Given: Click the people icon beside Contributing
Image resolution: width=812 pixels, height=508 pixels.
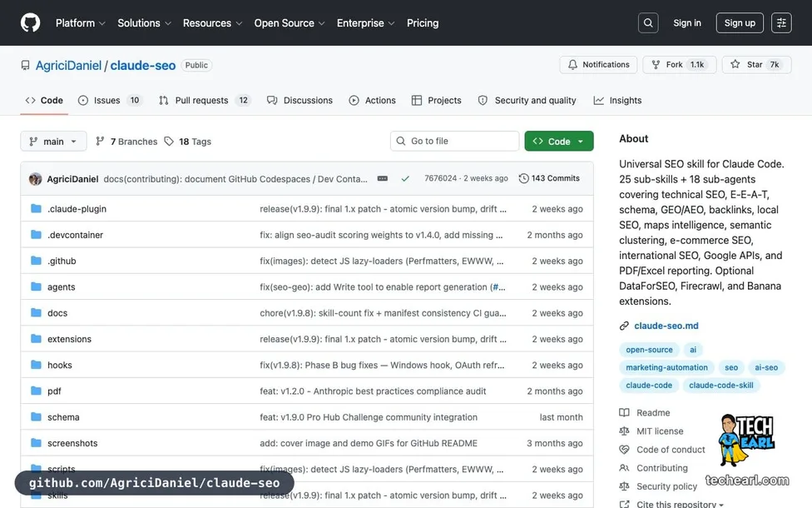Looking at the screenshot, I should coord(624,467).
